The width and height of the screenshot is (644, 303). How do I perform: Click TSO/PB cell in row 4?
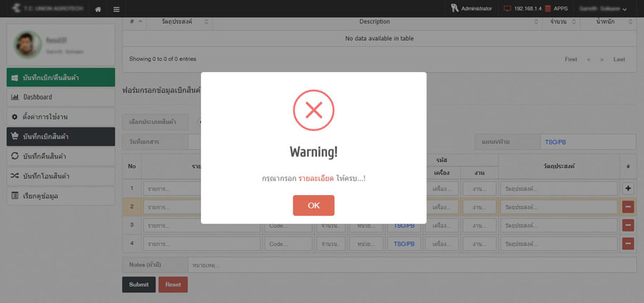pyautogui.click(x=404, y=244)
